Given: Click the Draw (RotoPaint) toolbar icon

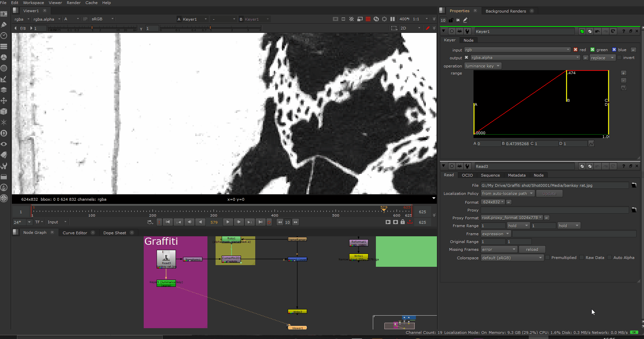Looking at the screenshot, I should (4, 25).
